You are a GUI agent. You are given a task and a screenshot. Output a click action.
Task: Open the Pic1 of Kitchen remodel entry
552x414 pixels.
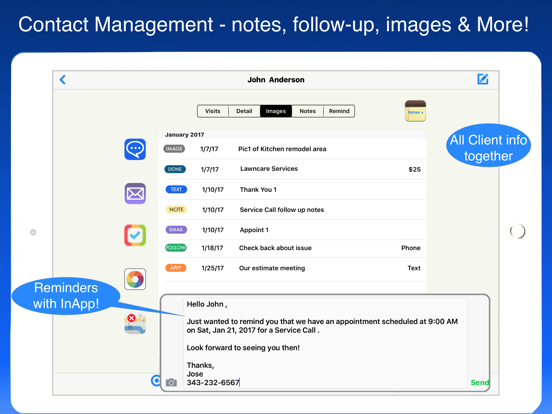coord(293,149)
